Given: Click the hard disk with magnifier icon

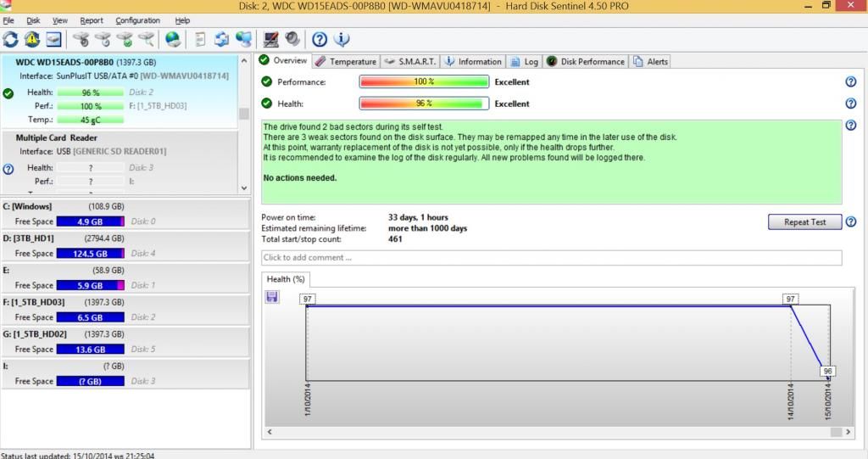Looking at the screenshot, I should point(147,39).
